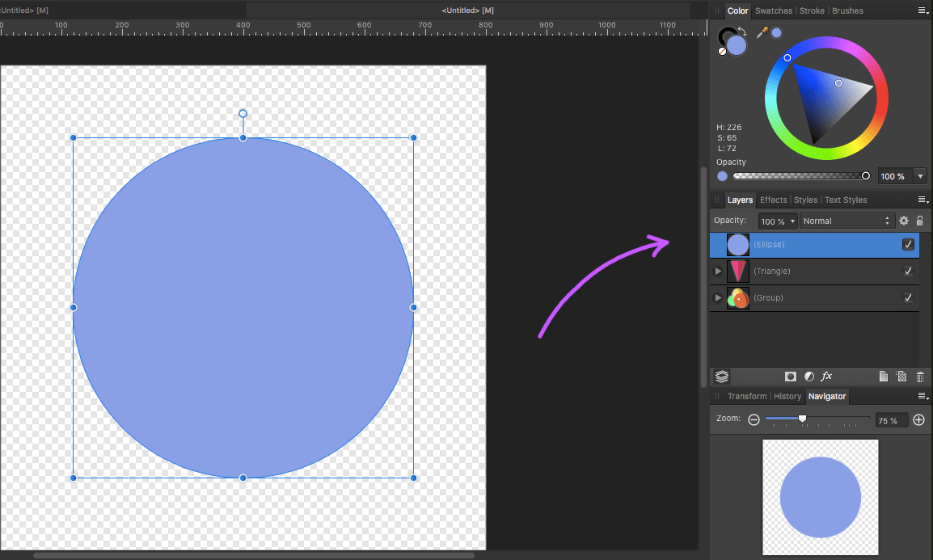Lock the layer with padlock icon
The image size is (933, 560).
tap(920, 221)
